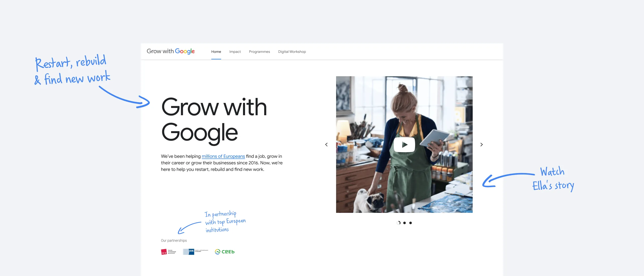The image size is (644, 276).
Task: Click the Restart, rebuild handwritten note
Action: 72,70
